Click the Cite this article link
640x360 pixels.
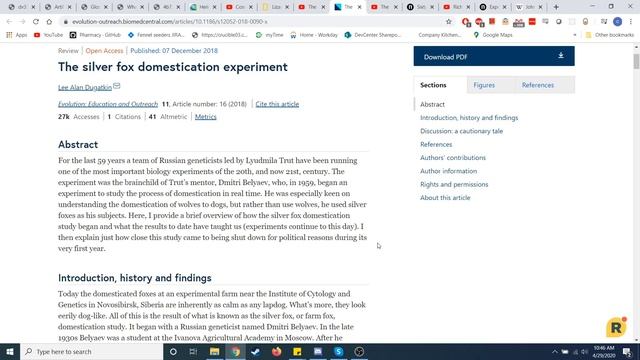pyautogui.click(x=277, y=104)
